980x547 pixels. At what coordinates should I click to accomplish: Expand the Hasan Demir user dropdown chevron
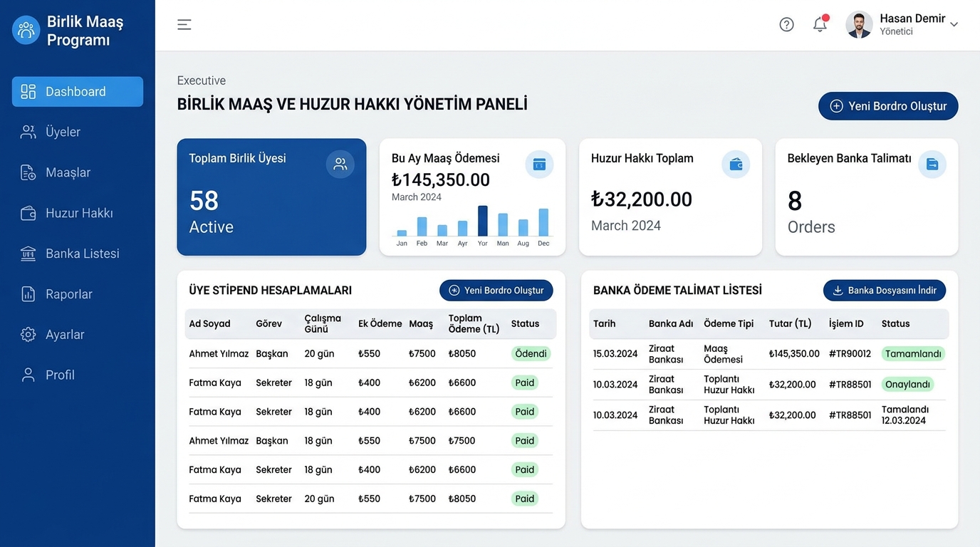click(954, 24)
